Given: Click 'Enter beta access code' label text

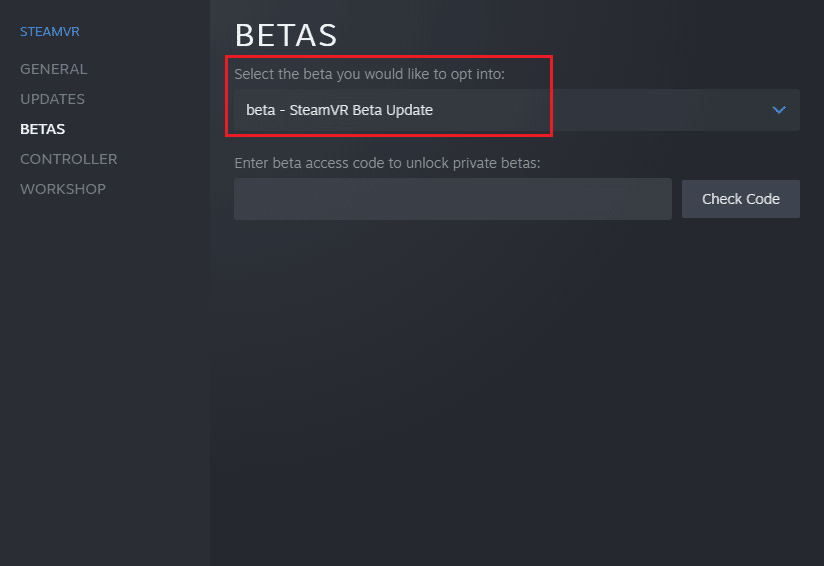Looking at the screenshot, I should click(x=387, y=163).
